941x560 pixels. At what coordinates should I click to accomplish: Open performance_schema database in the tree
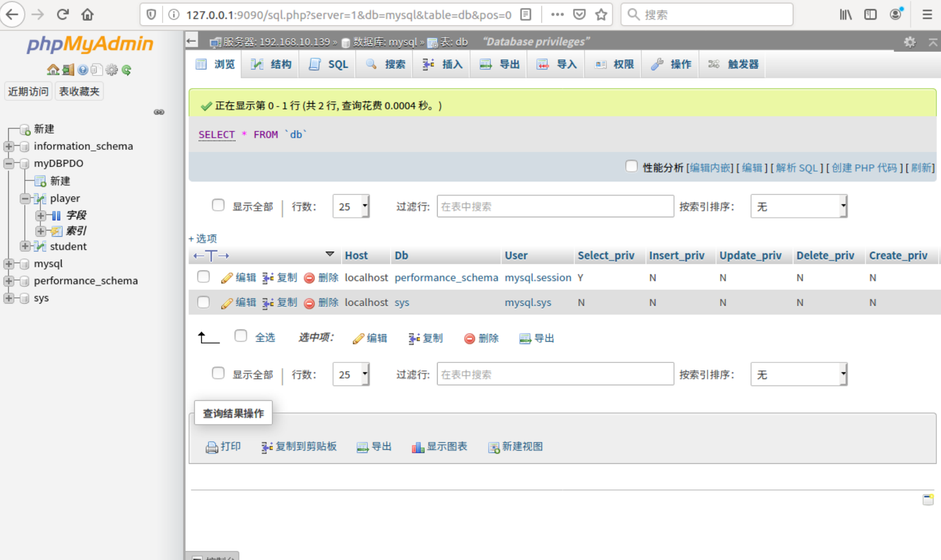pyautogui.click(x=85, y=281)
